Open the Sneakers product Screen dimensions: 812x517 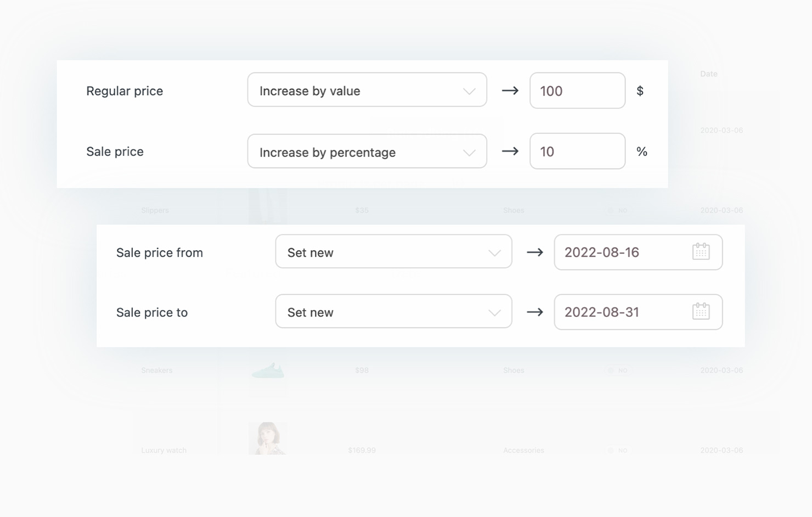[x=156, y=370]
